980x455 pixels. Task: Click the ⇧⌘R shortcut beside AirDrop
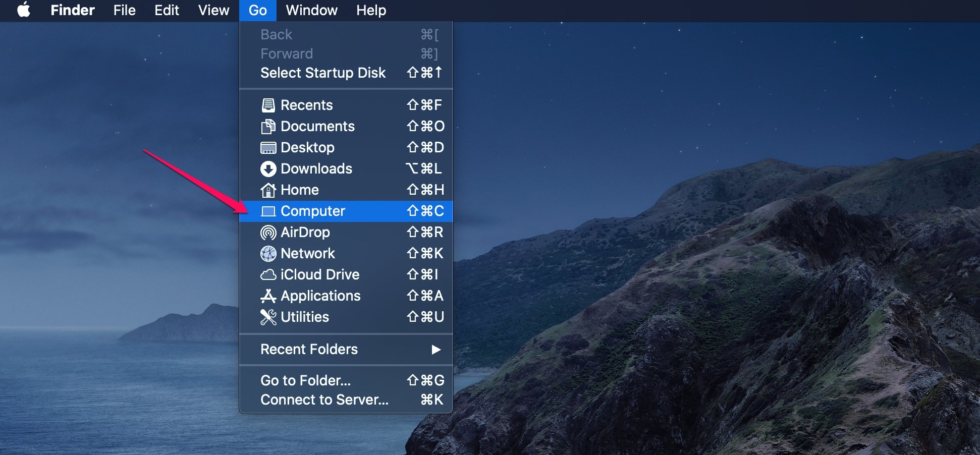click(x=425, y=232)
